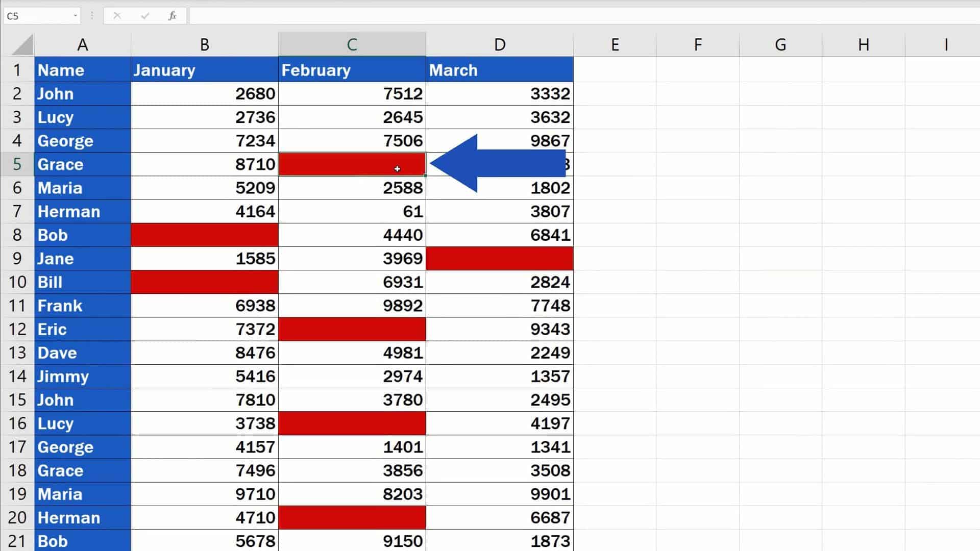Select column C by clicking its header
This screenshot has width=980, height=551.
coord(352,44)
